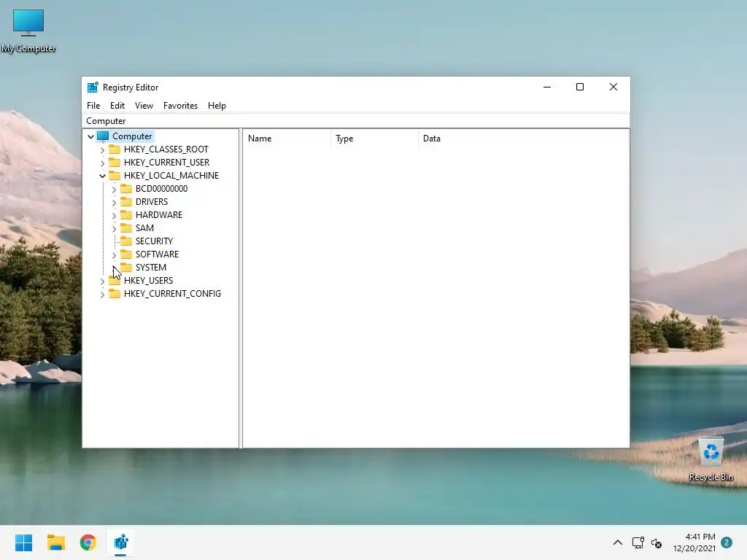Click the BCD00000000 folder icon
Screen dimensions: 747x560
pos(125,189)
